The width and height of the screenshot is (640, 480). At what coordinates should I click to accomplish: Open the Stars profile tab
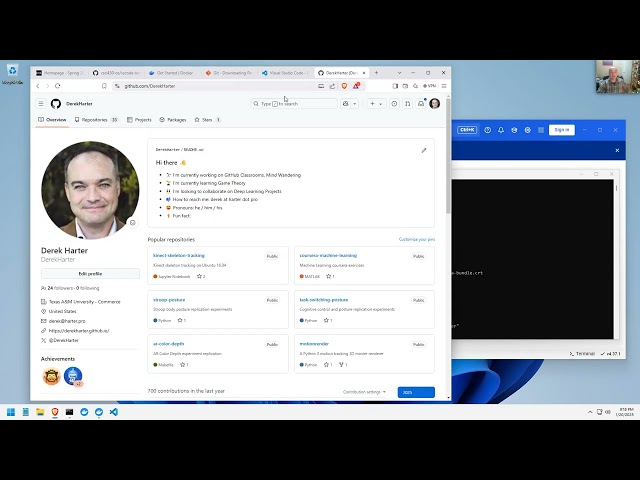pyautogui.click(x=207, y=120)
